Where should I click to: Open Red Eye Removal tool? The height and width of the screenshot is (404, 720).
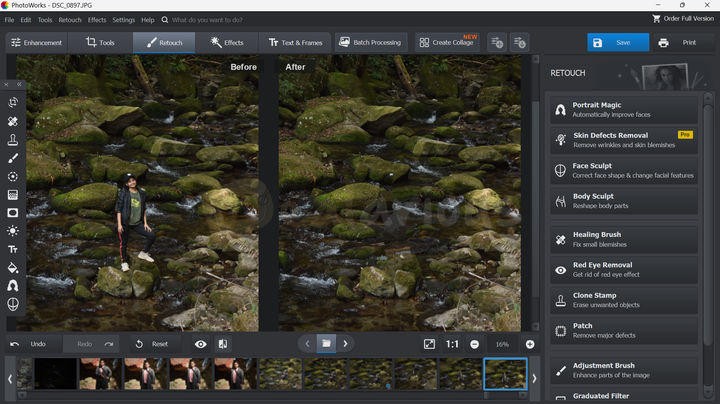(624, 269)
